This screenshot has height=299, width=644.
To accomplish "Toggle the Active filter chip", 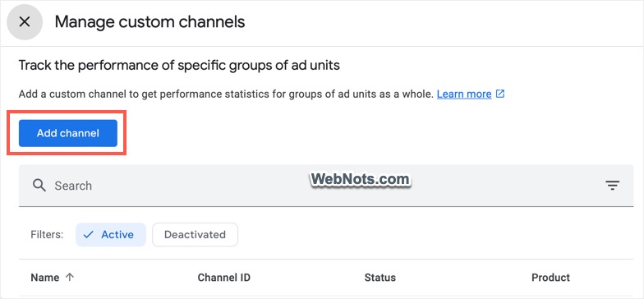I will pyautogui.click(x=111, y=235).
